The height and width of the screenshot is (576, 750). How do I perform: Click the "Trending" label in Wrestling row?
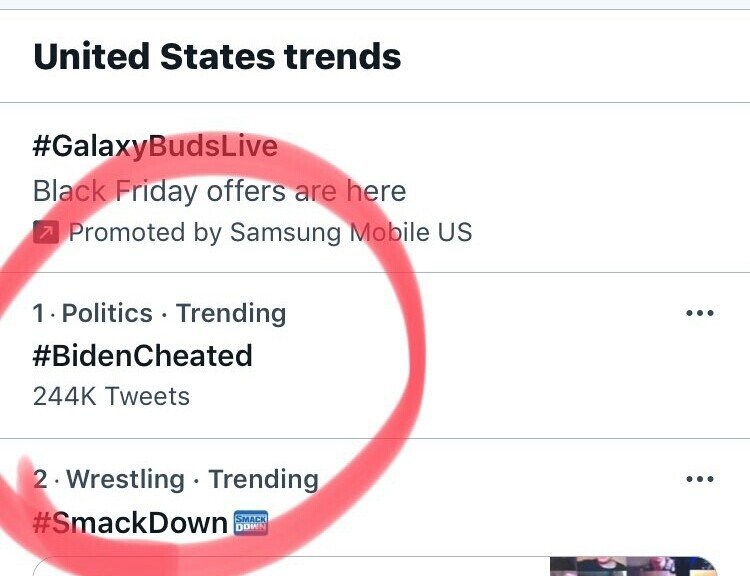pos(263,480)
